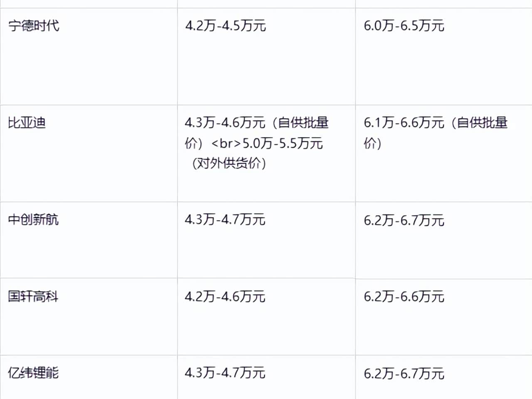Click 国轩高科's 6.2万-6.6万元 price cell
The height and width of the screenshot is (399, 532).
coord(404,297)
